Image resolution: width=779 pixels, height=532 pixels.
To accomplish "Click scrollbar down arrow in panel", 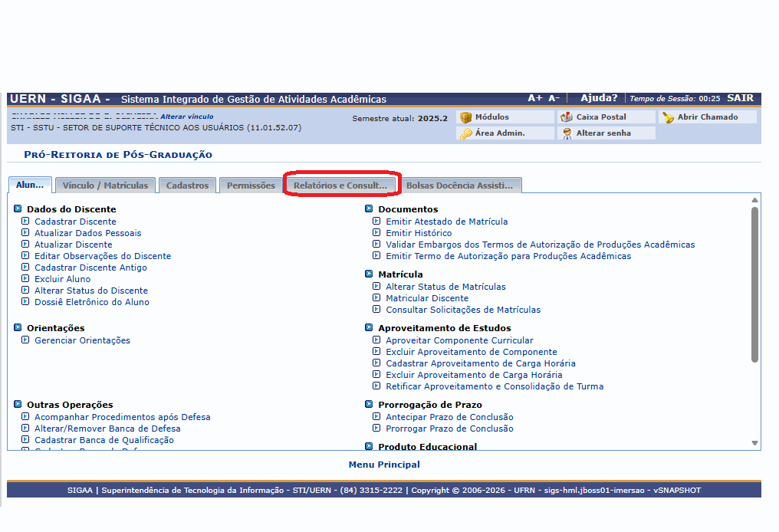I will coord(754,443).
